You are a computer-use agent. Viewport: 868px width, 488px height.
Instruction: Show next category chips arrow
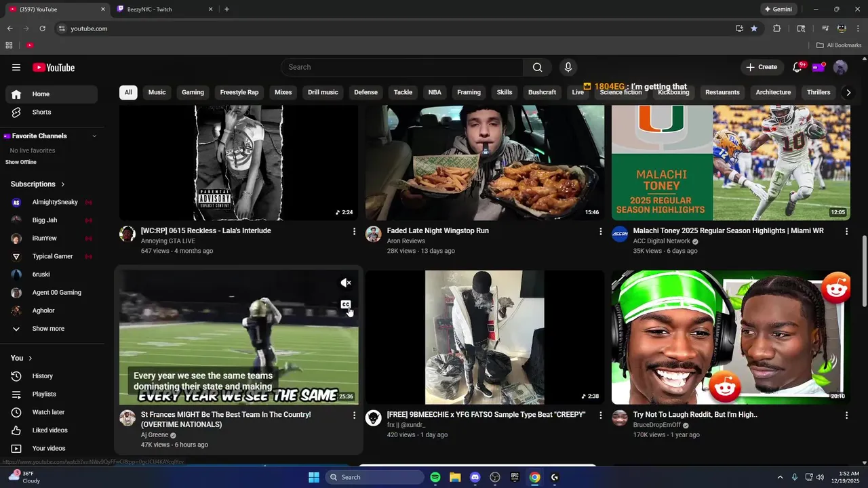(848, 92)
